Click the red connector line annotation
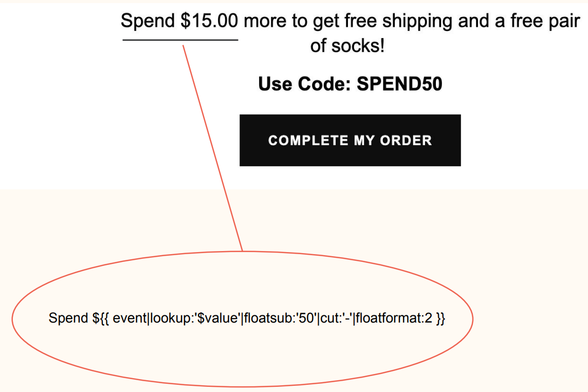Image resolution: width=588 pixels, height=392 pixels. (x=213, y=148)
